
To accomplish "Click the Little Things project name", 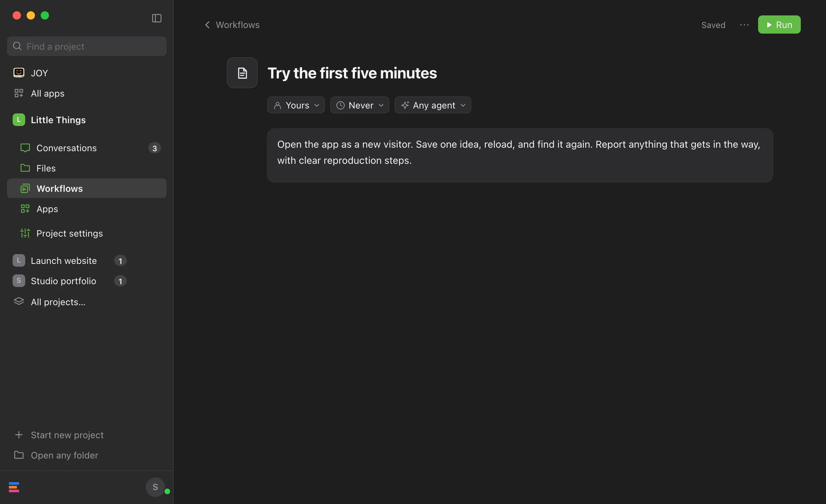I will [58, 120].
